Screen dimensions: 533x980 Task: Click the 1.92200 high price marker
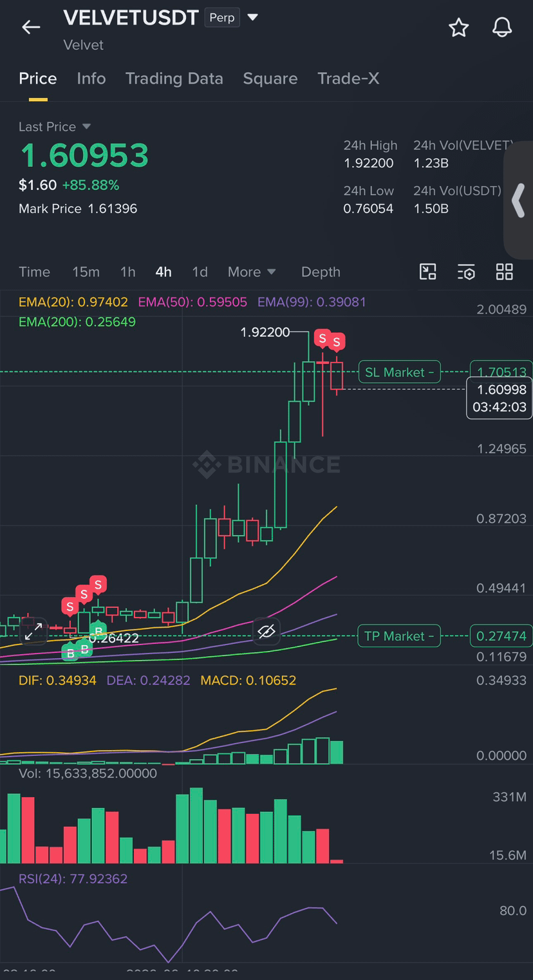point(265,333)
